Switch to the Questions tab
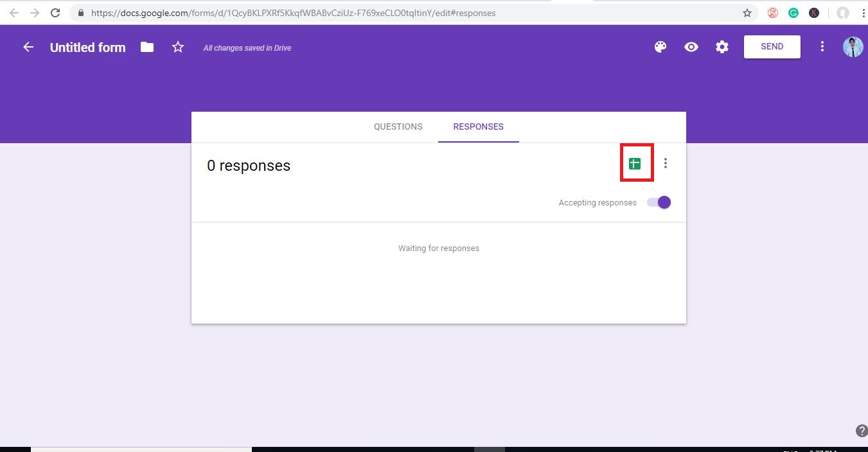Viewport: 868px width, 452px height. click(398, 126)
